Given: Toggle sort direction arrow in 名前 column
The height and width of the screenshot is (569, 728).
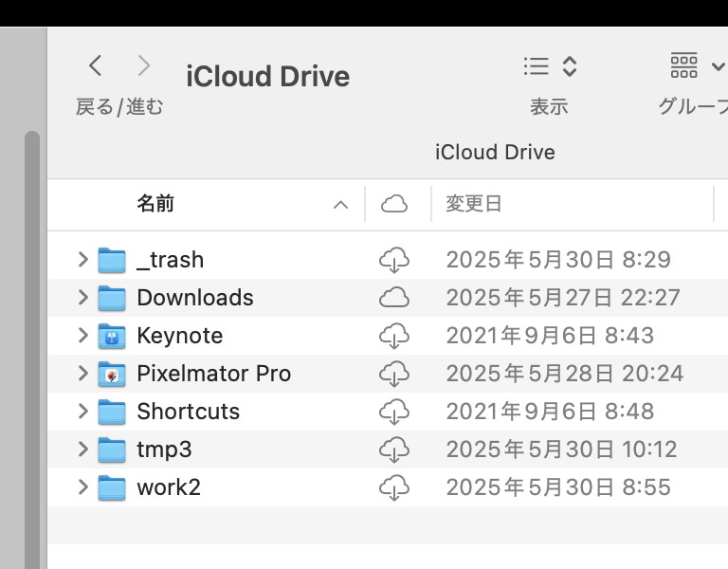Looking at the screenshot, I should click(x=341, y=205).
